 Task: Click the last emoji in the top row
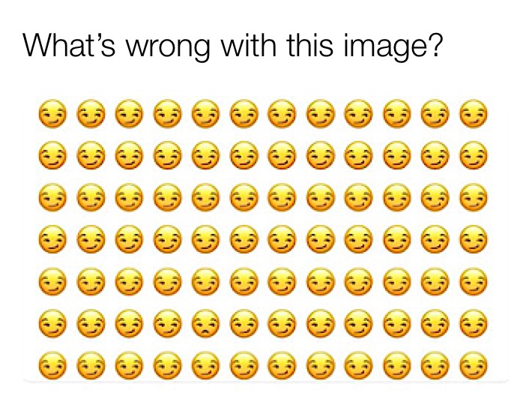point(474,113)
